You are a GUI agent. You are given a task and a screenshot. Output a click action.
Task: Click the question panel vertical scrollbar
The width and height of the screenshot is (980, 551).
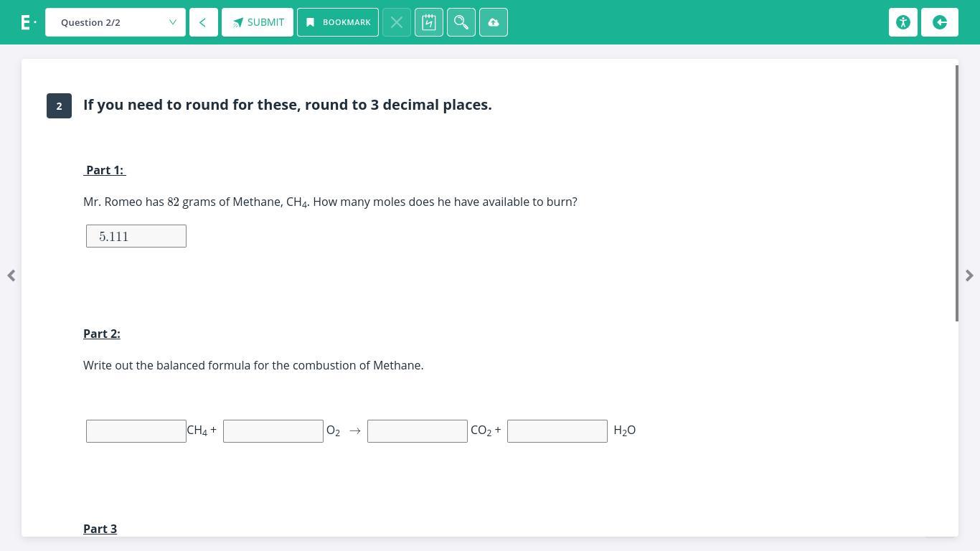[x=956, y=194]
